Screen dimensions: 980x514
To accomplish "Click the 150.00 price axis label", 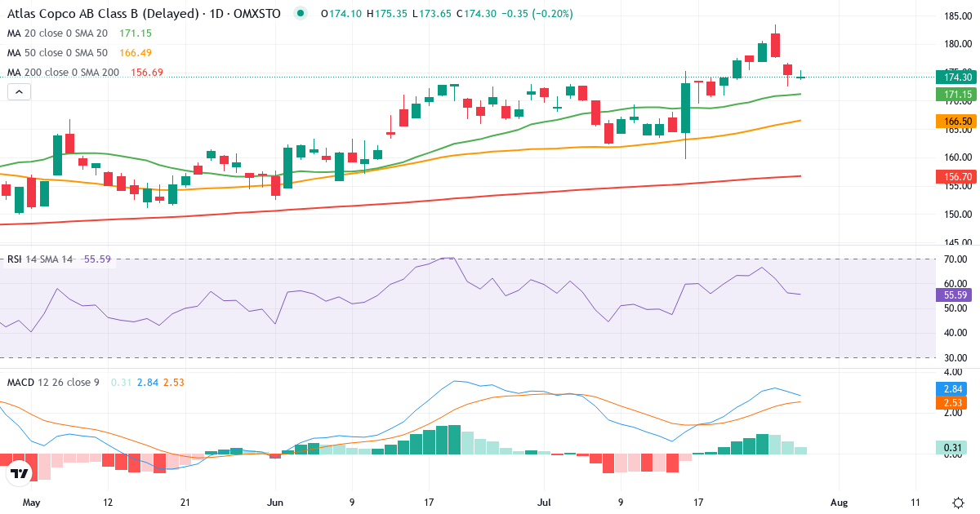I will [957, 215].
